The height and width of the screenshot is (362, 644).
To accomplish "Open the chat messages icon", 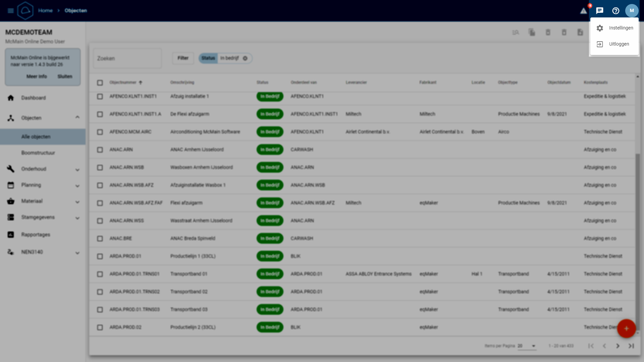I will 600,11.
